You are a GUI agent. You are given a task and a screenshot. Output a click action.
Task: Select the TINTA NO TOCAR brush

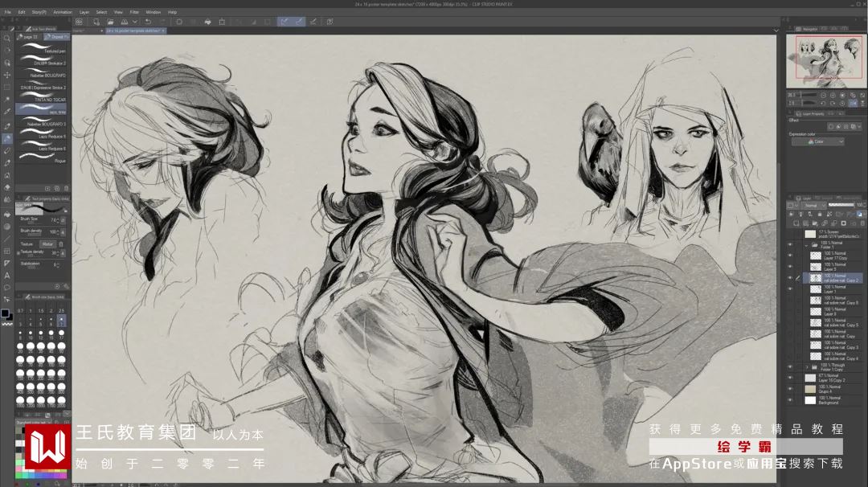point(42,97)
